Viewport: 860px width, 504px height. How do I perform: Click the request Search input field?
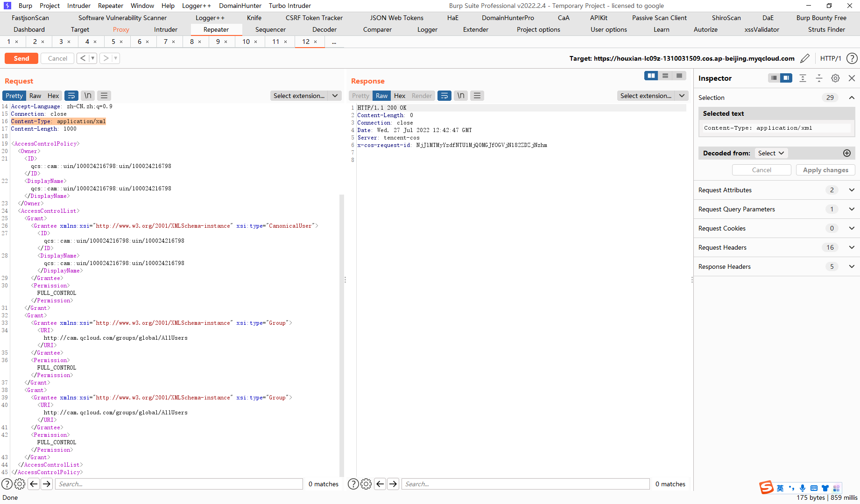tap(179, 484)
